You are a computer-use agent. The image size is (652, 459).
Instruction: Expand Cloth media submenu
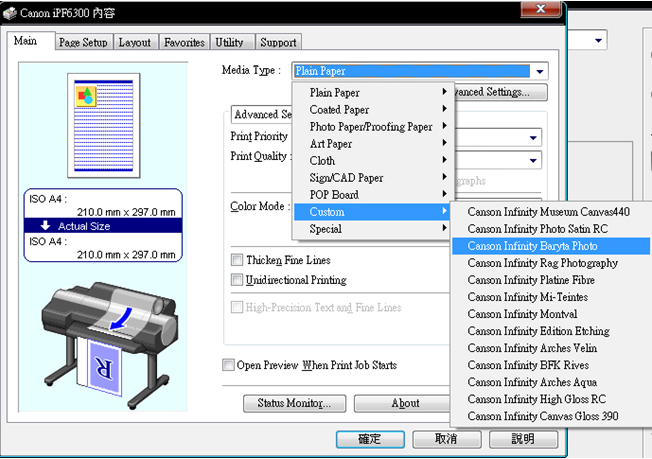click(x=372, y=160)
